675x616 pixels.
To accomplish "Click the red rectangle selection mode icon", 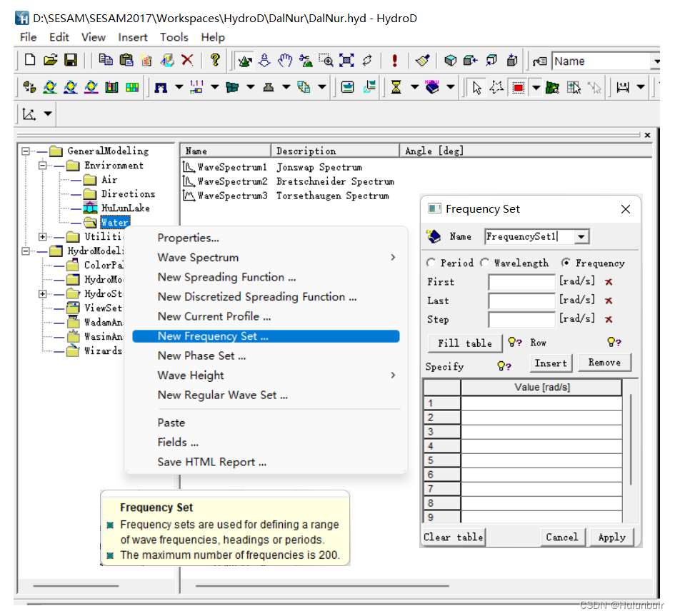I will click(519, 89).
